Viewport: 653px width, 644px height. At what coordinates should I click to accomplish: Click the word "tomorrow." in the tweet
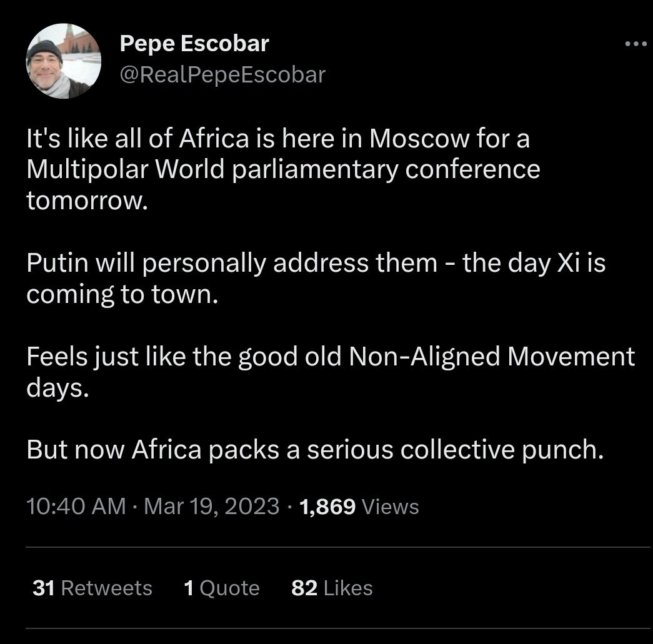[86, 200]
